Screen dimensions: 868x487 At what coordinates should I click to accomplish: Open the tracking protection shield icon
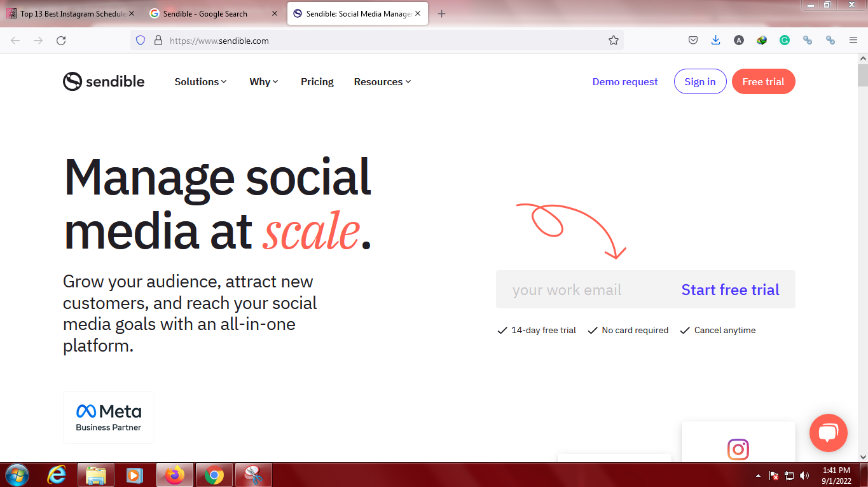point(141,40)
